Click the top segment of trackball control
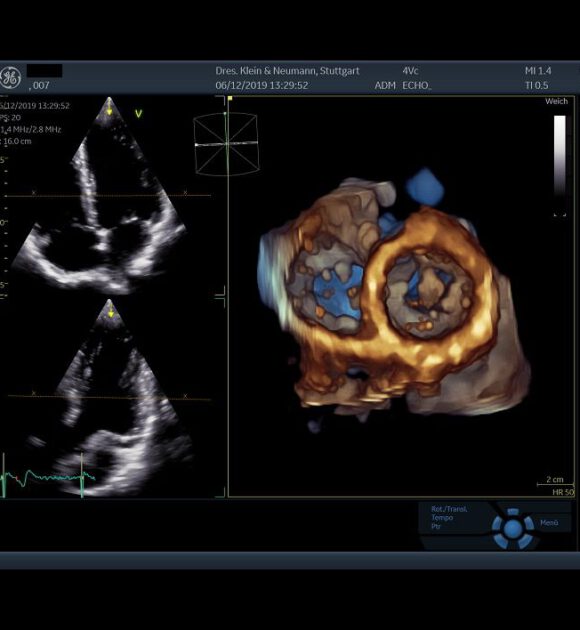Image resolution: width=580 pixels, height=630 pixels. [513, 512]
